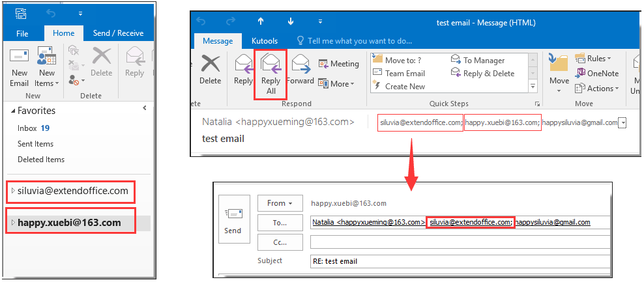Select Team Email quick step
The height and width of the screenshot is (282, 644).
(x=399, y=74)
